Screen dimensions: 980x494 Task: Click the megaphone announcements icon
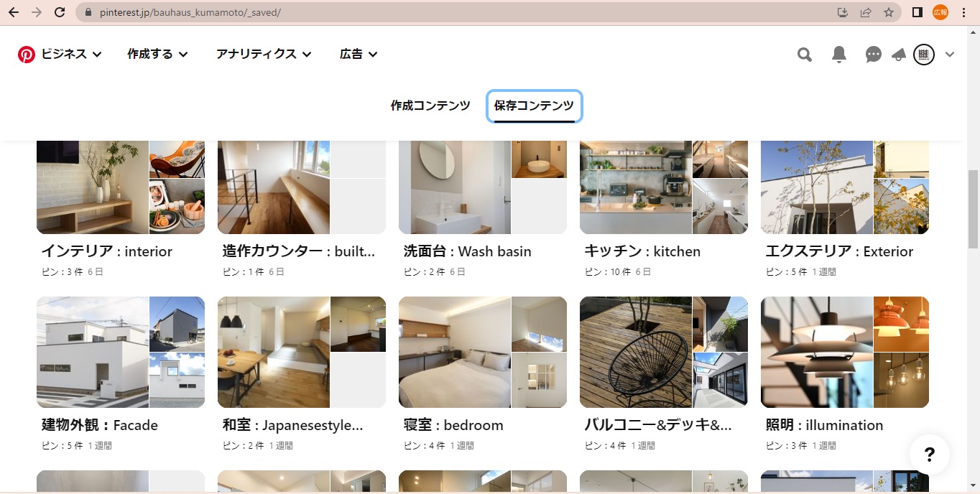(x=898, y=55)
